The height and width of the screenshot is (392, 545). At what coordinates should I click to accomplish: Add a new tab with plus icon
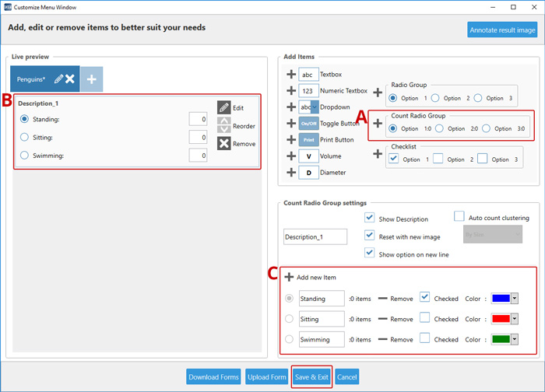(91, 79)
